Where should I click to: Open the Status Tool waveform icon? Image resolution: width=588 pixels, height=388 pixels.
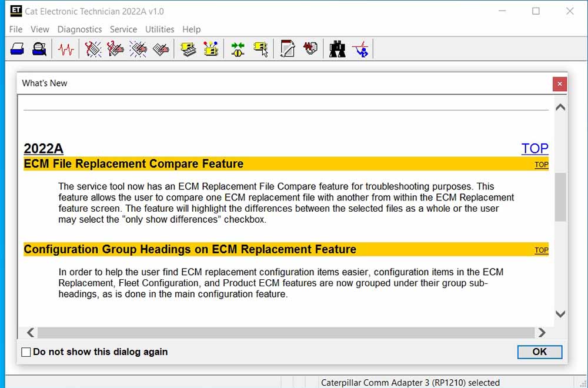(x=66, y=49)
